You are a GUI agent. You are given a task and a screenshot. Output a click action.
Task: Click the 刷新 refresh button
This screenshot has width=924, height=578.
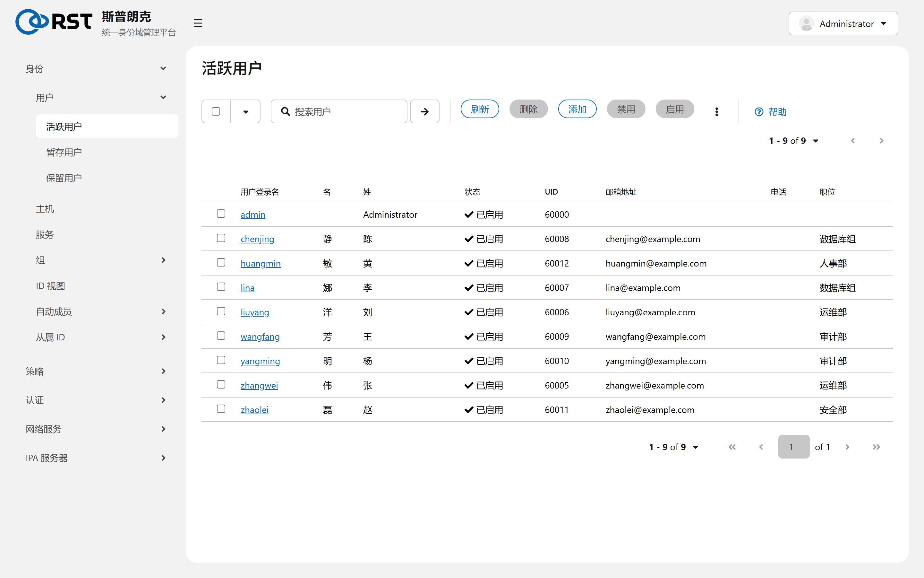click(480, 109)
